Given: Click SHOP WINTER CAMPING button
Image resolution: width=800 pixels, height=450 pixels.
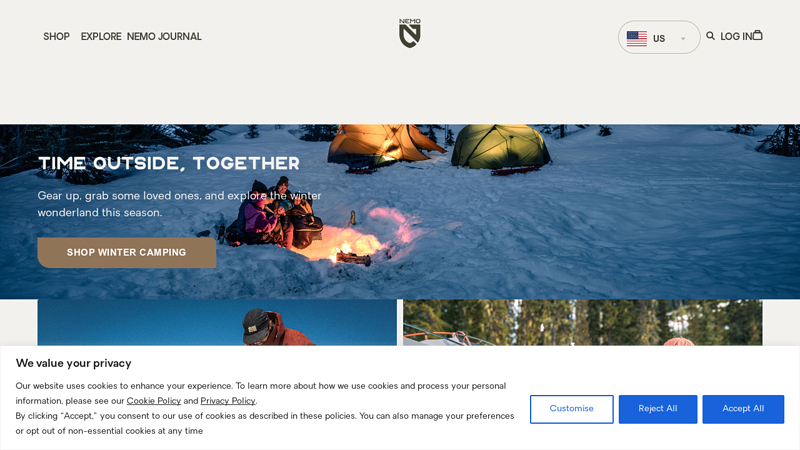Looking at the screenshot, I should click(x=127, y=253).
